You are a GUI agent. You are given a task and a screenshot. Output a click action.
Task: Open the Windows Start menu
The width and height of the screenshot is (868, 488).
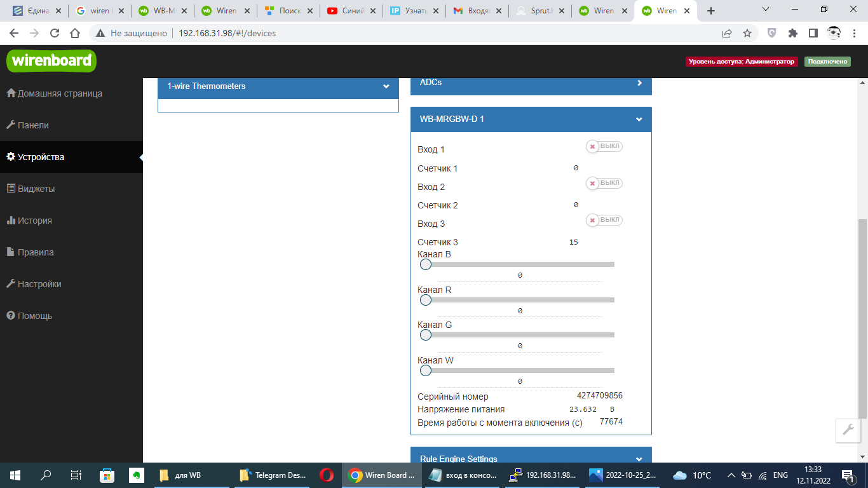(x=15, y=475)
